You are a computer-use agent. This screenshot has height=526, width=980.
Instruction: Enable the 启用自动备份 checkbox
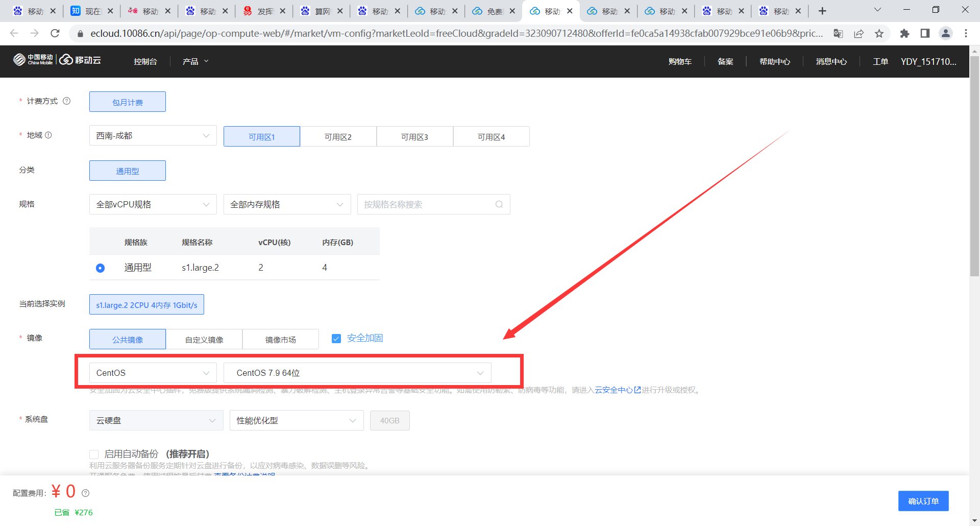click(x=94, y=454)
